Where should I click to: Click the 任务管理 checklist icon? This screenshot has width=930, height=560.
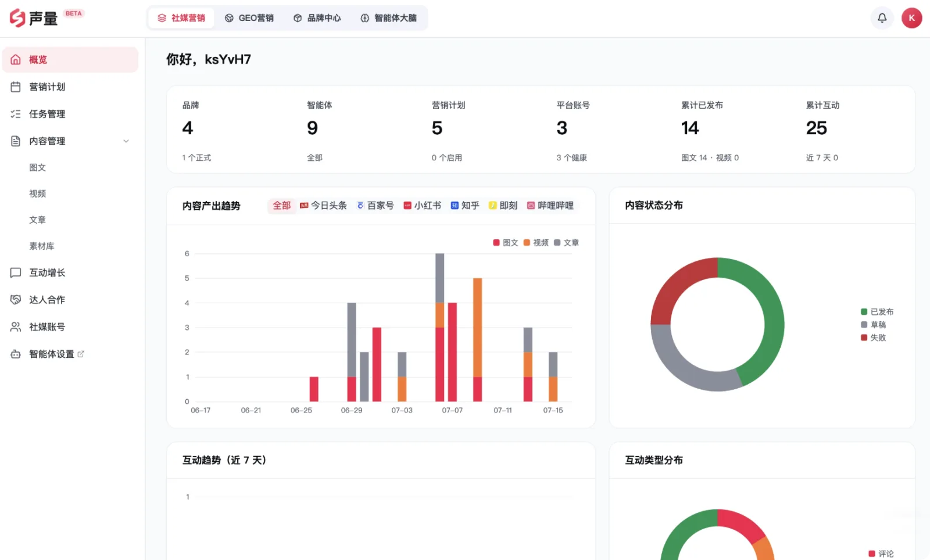point(16,114)
